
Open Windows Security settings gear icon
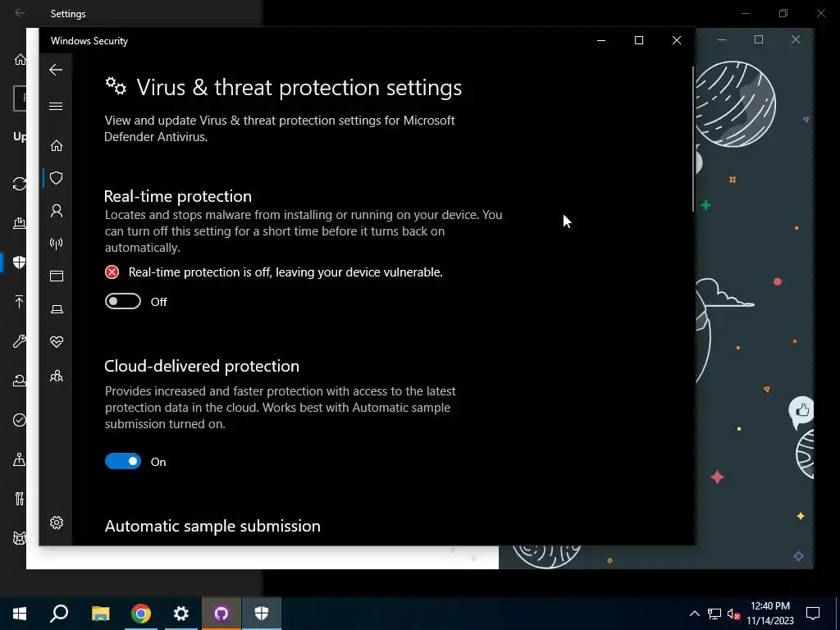(57, 523)
